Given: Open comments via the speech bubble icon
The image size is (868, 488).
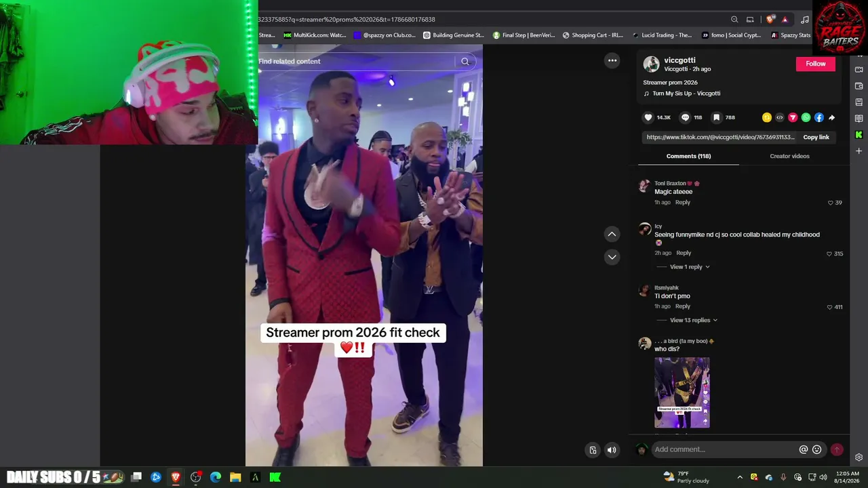Looking at the screenshot, I should (685, 117).
